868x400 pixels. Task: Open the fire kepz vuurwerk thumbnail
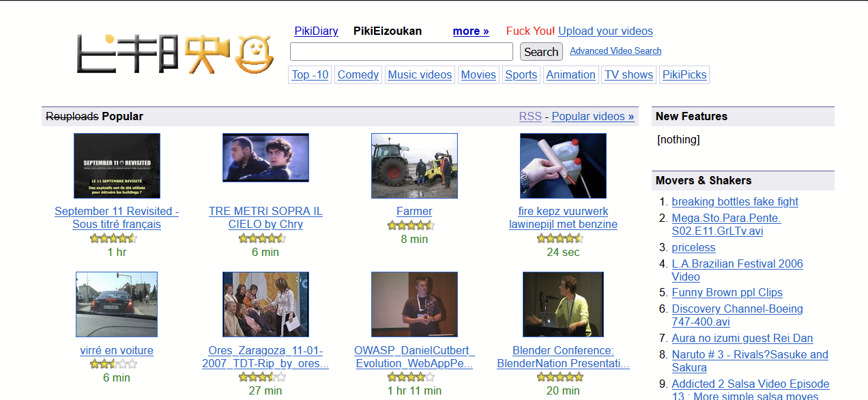[x=563, y=166]
